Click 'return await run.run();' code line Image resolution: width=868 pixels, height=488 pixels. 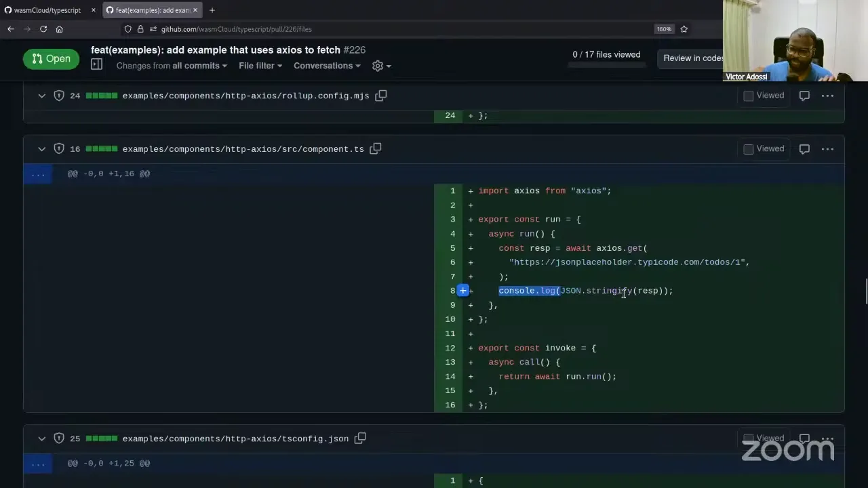[557, 376]
